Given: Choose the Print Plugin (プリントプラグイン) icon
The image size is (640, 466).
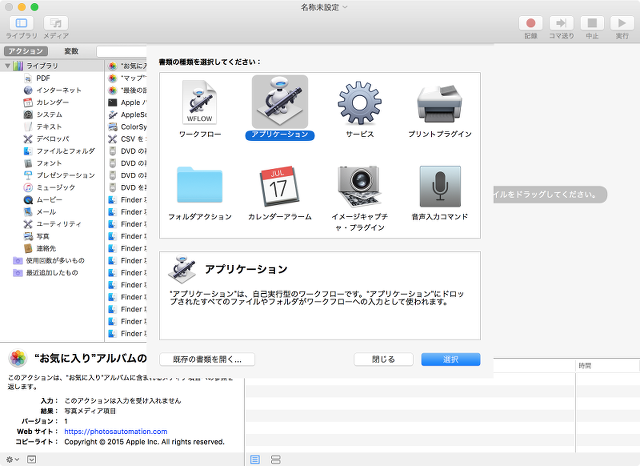Looking at the screenshot, I should (x=440, y=104).
